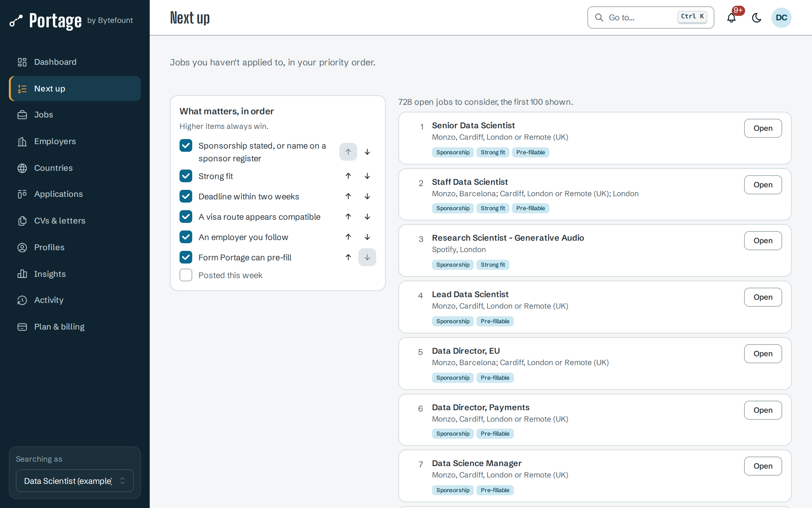Open the Activity section
The height and width of the screenshot is (508, 812).
point(75,300)
